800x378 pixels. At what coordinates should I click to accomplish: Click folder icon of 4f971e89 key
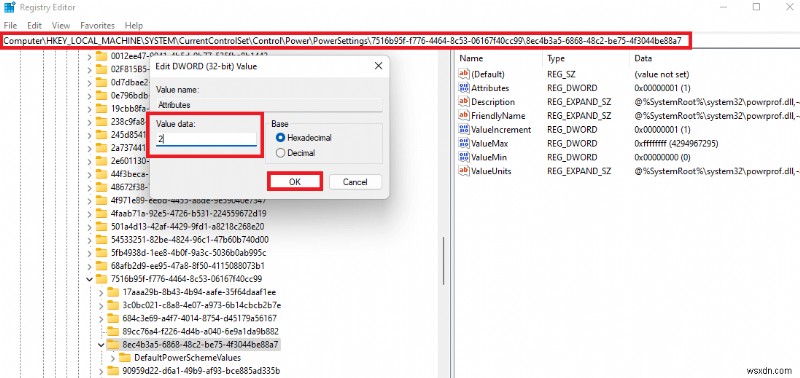[101, 200]
